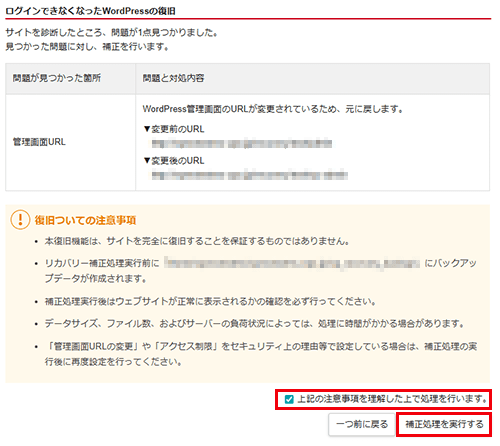Click the リカバリー補正処理実行前に bullet note

point(261,271)
